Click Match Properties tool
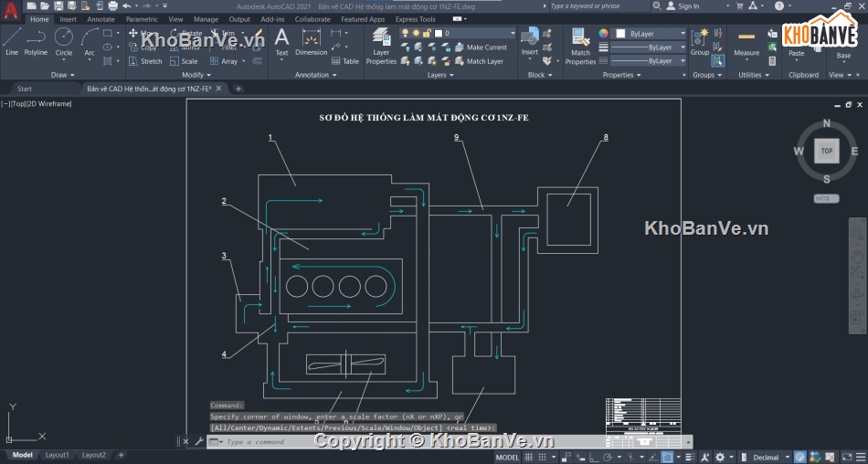 tap(580, 47)
